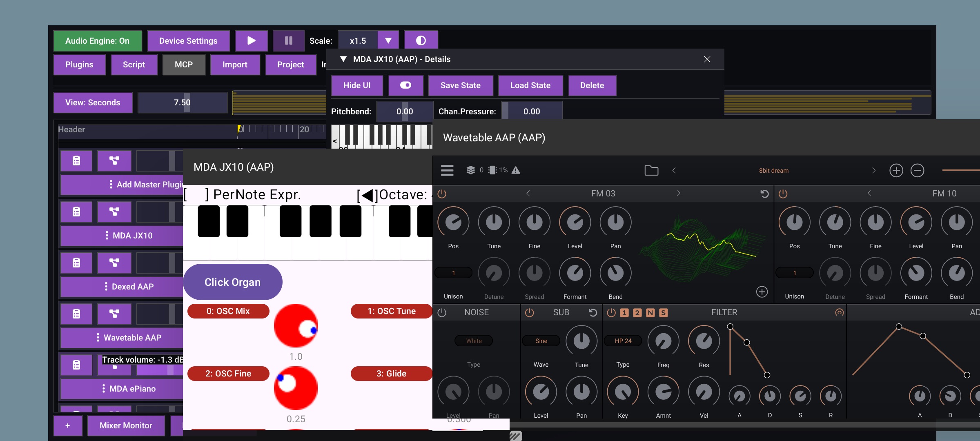Image resolution: width=980 pixels, height=441 pixels.
Task: Open the Dexed AAP track notes icon
Action: click(76, 263)
